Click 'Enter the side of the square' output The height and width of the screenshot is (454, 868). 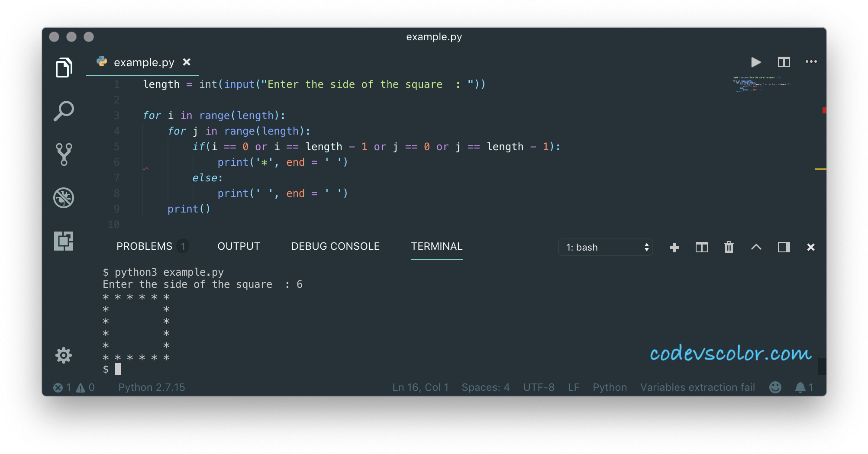tap(187, 284)
